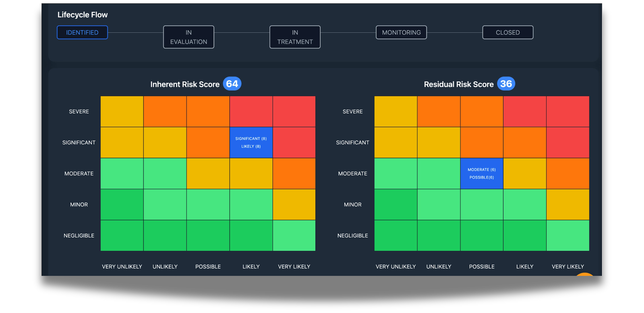Click Severe/Very Unlikely cell in residual matrix

tap(396, 112)
